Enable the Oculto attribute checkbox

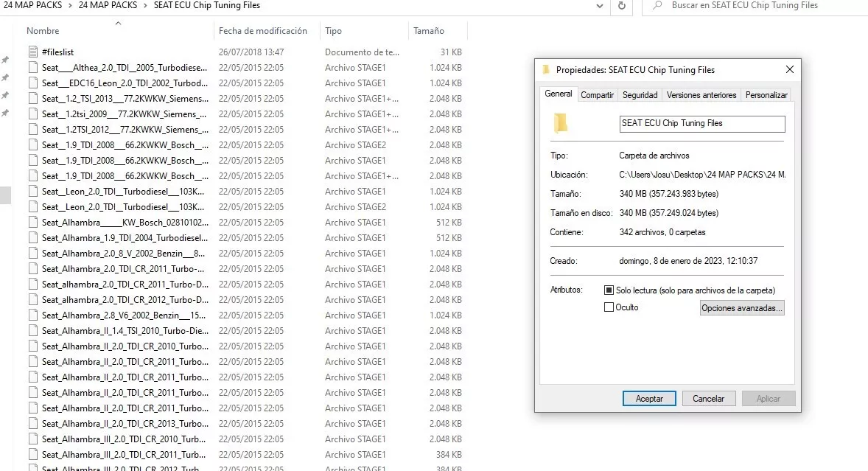click(x=609, y=307)
